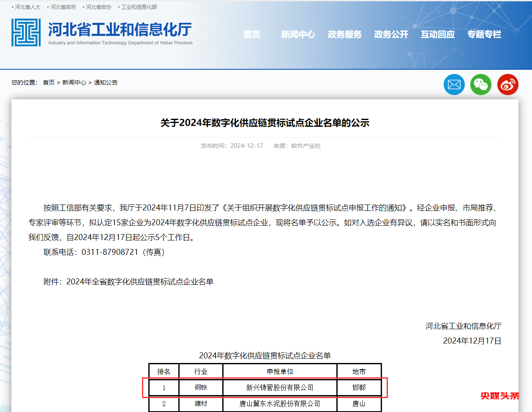The image size is (532, 412).
Task: Open the 首页 navigation menu item
Action: click(252, 34)
